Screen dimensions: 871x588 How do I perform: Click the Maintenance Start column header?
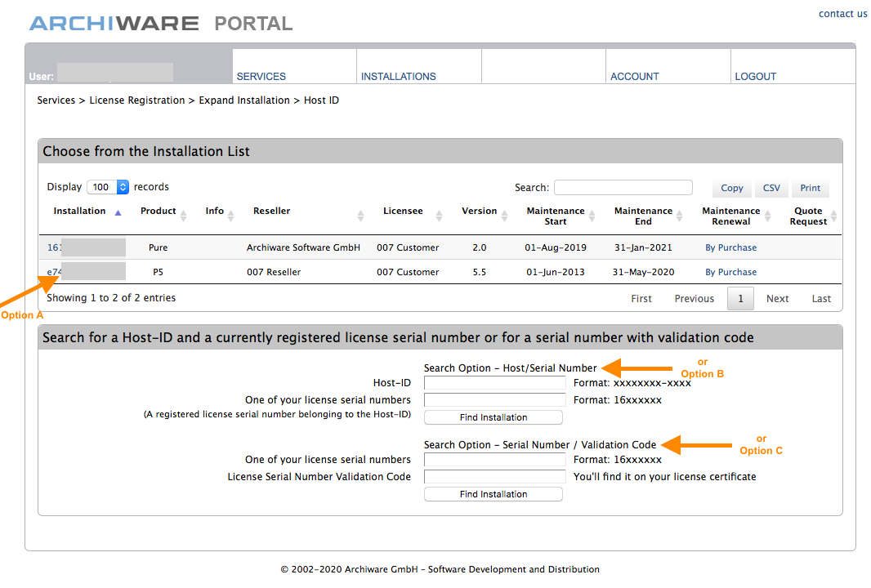556,216
